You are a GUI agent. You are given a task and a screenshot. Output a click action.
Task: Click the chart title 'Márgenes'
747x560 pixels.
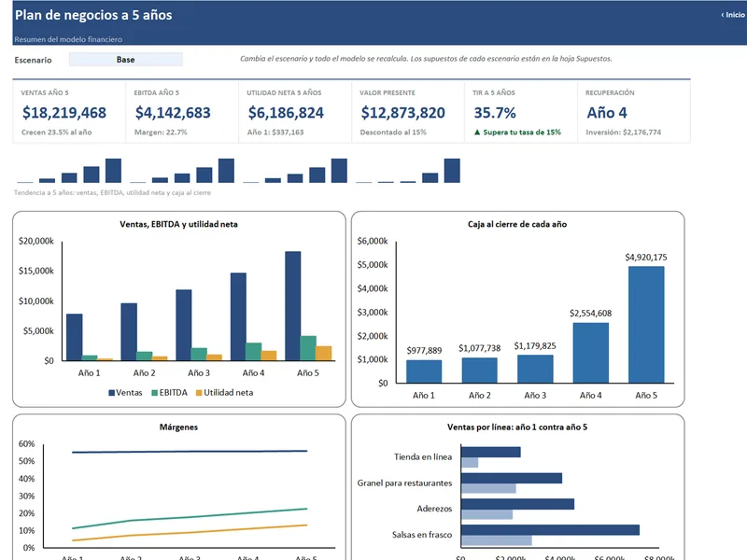pyautogui.click(x=178, y=427)
